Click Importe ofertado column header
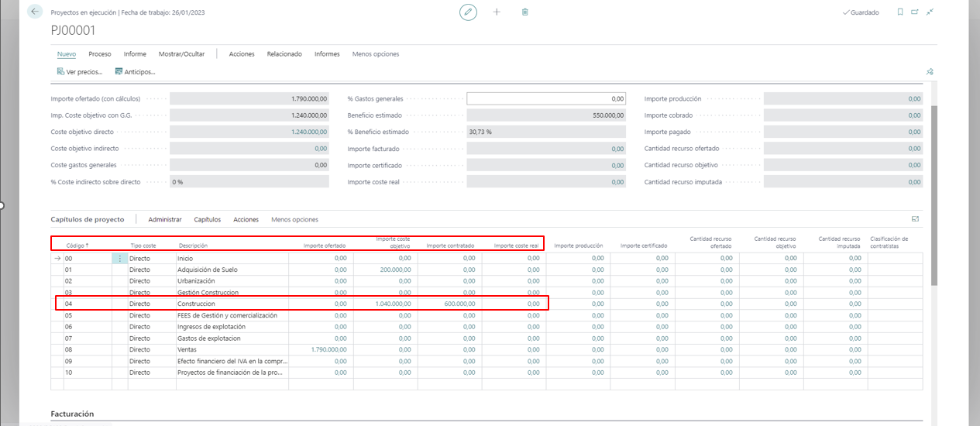980x426 pixels. 325,246
